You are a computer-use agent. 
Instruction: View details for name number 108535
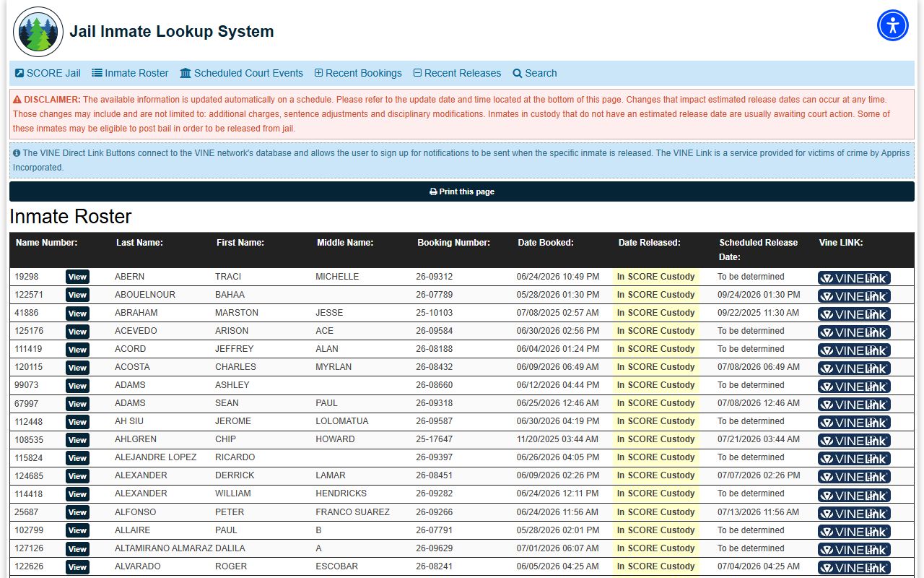click(x=77, y=439)
